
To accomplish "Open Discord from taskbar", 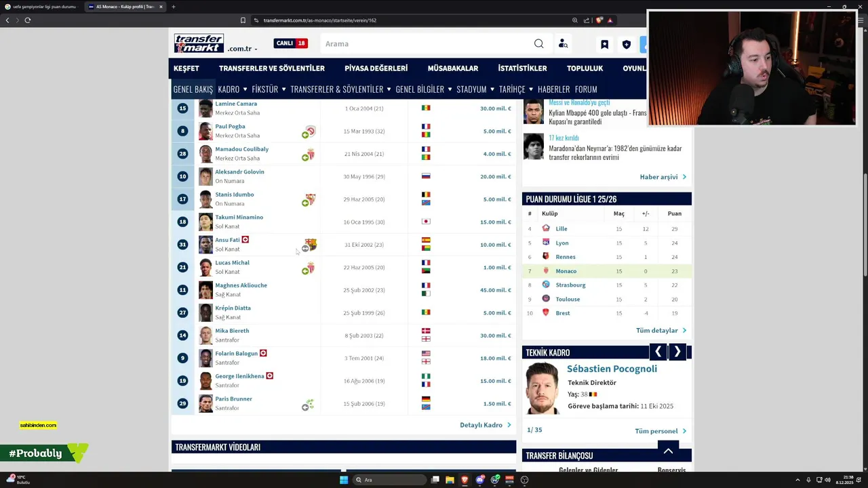I will [480, 480].
